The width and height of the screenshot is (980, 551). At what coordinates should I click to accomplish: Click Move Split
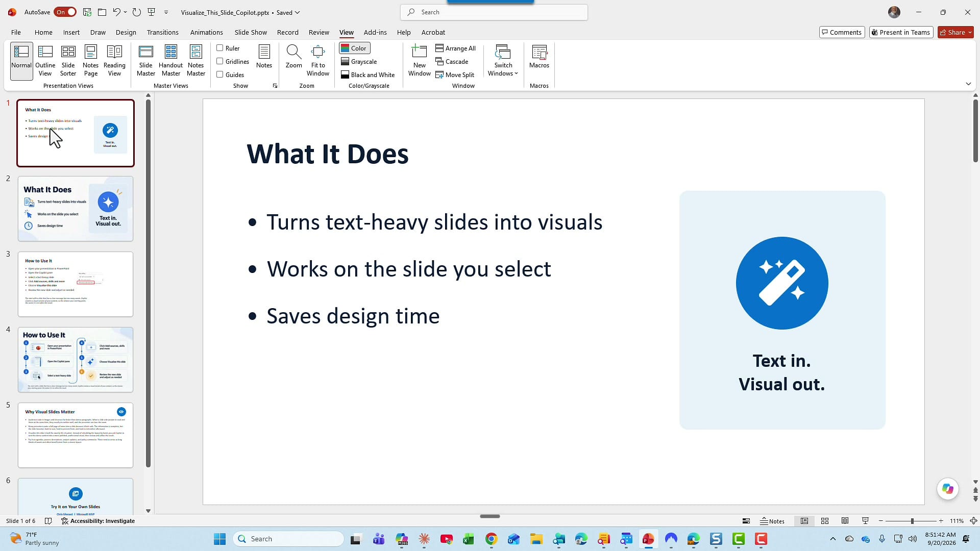455,74
